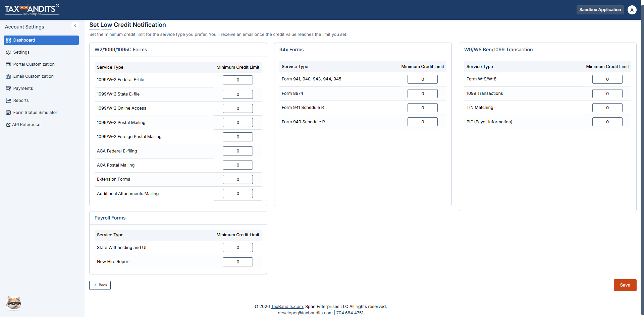This screenshot has width=644, height=317.
Task: Open Form Status Simulator
Action: [x=35, y=113]
